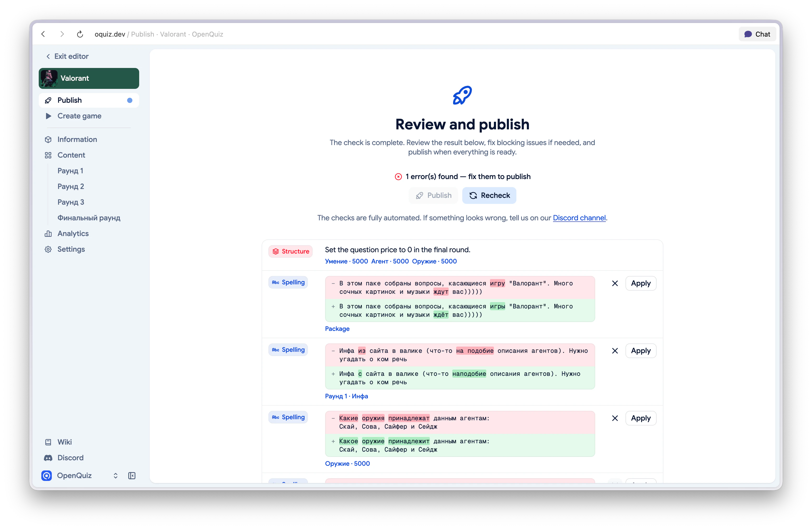Collapse the sidebar with the panel icon
Viewport: 812px width, 529px height.
click(x=132, y=475)
